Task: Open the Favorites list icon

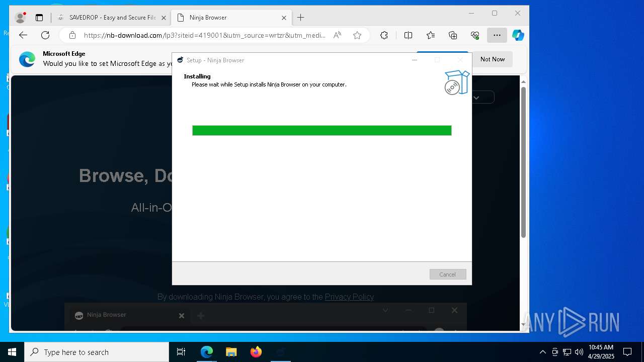Action: (x=431, y=35)
